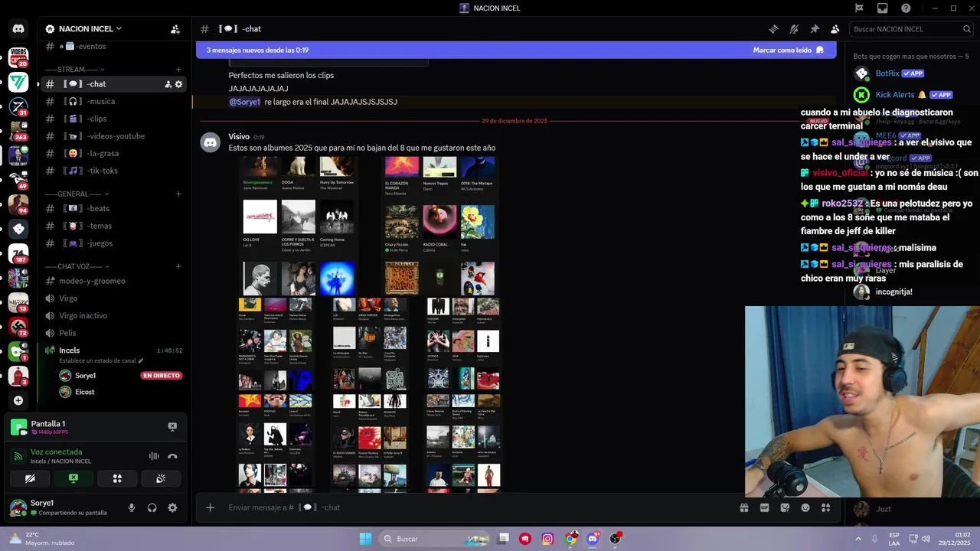Join the modeo-y-groomeo voice channel

pyautogui.click(x=112, y=281)
